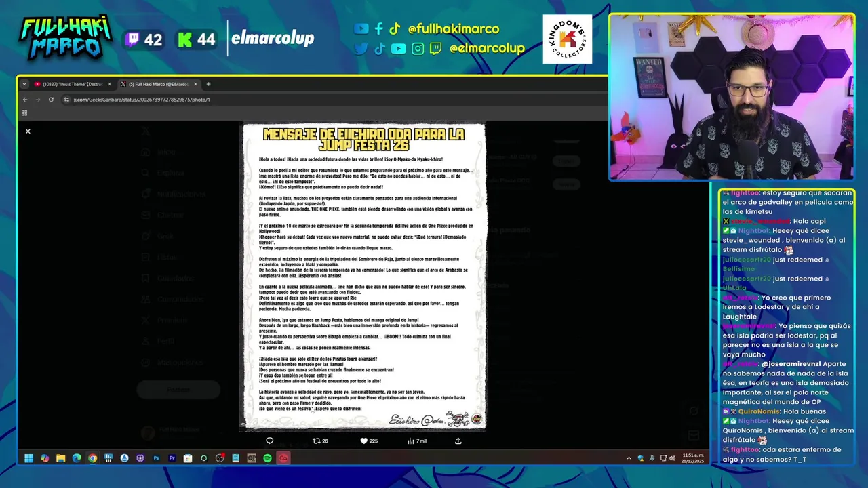
Task: Open Premiere Pro from the taskbar
Action: (x=172, y=458)
